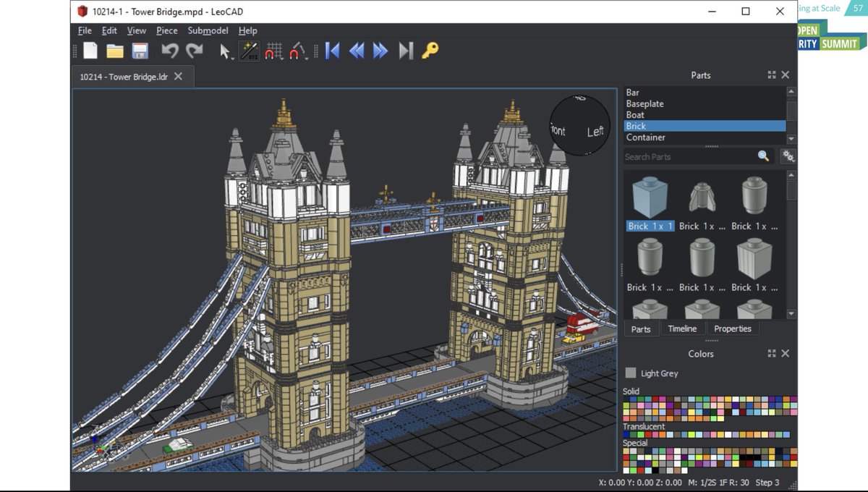Float the Colors panel
868x492 pixels.
tap(772, 354)
